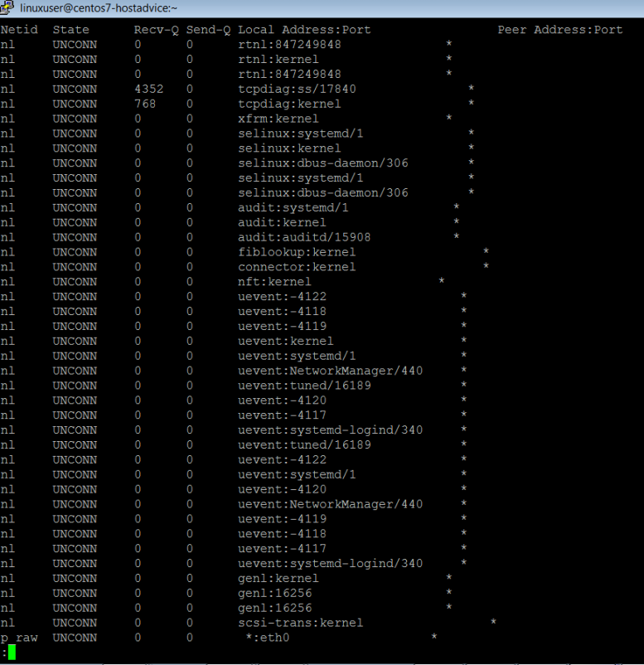Click the Peer Address:Port header
This screenshot has width=644, height=665.
point(560,30)
